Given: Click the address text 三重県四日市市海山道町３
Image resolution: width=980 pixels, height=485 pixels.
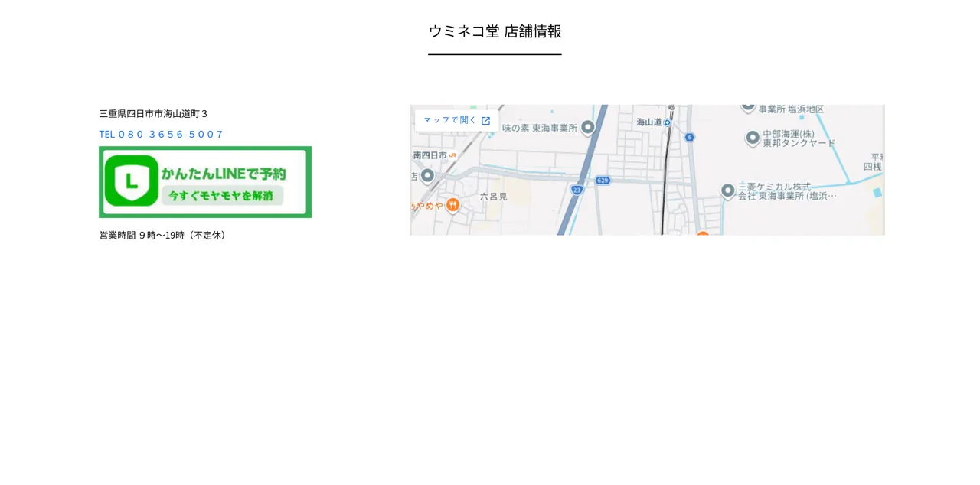Looking at the screenshot, I should [x=153, y=114].
